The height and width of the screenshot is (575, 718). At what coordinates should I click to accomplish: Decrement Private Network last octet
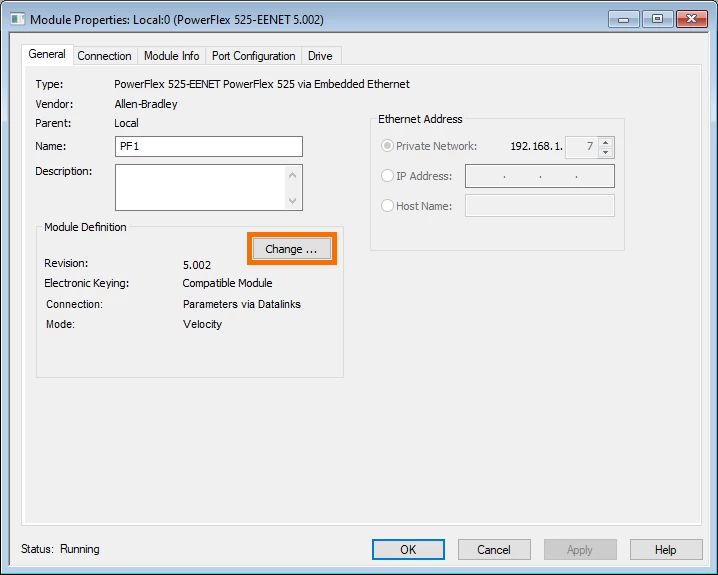click(x=605, y=152)
